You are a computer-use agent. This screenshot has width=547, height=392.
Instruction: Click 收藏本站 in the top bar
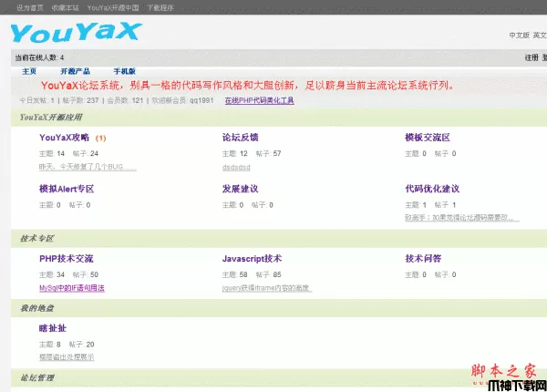tap(66, 7)
